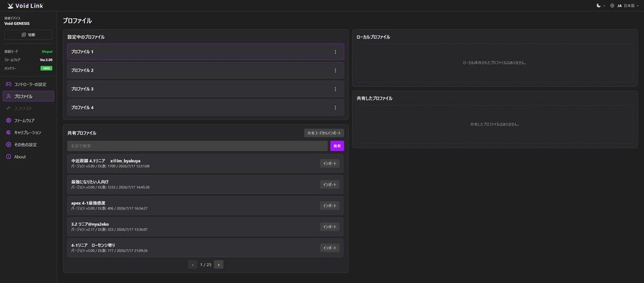Click the green XInput connection mode value
Viewport: 644px width, 283px height.
point(47,52)
